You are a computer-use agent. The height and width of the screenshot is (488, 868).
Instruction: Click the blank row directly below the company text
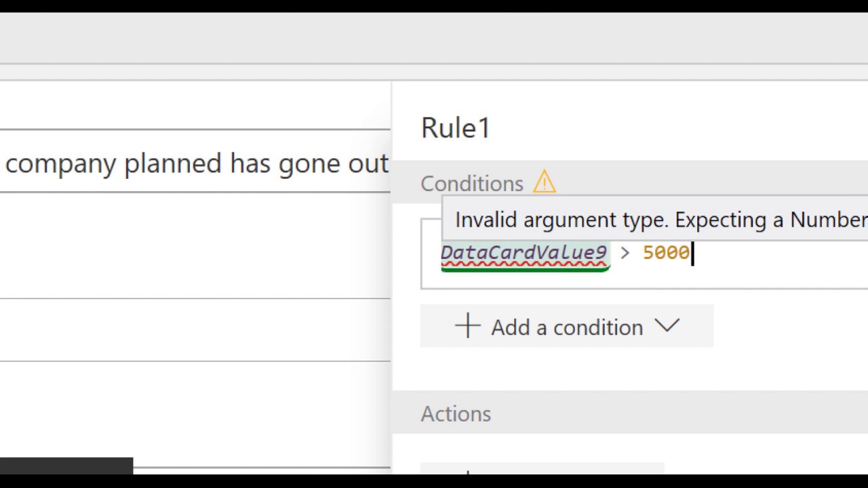[195, 245]
